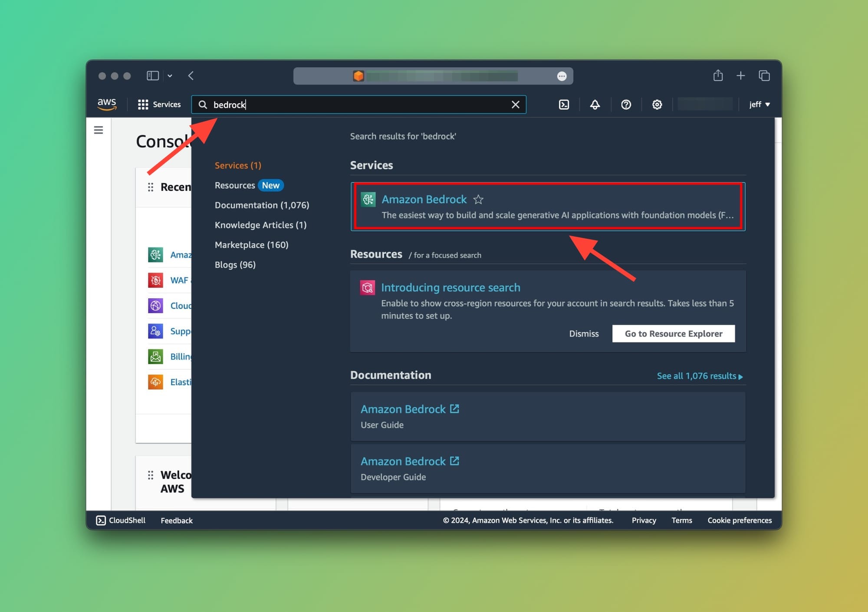The width and height of the screenshot is (868, 612).
Task: Click the bedrock search input field
Action: pyautogui.click(x=358, y=104)
